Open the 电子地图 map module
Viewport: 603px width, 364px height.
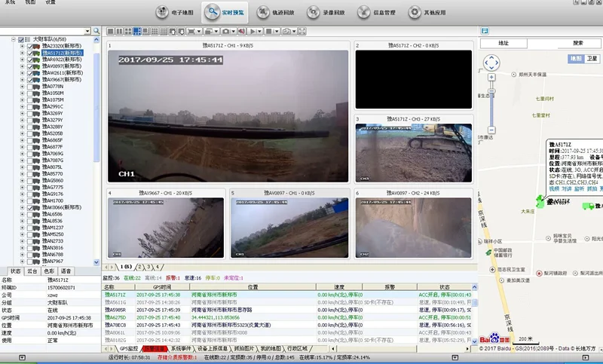coord(175,12)
